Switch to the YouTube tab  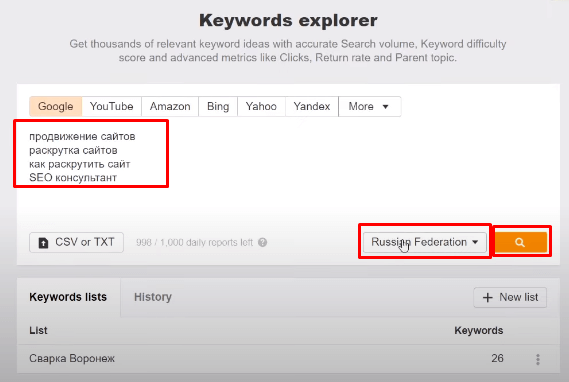111,106
